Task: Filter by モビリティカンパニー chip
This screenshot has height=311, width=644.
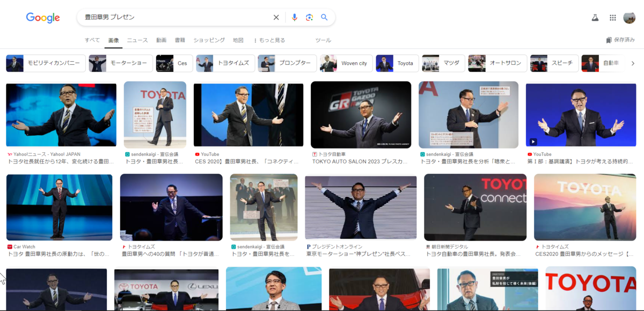Action: tap(46, 63)
